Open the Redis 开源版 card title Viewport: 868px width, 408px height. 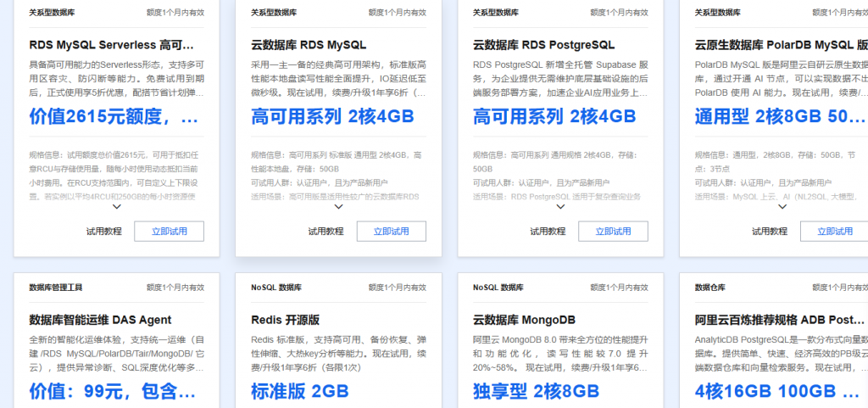(x=286, y=320)
